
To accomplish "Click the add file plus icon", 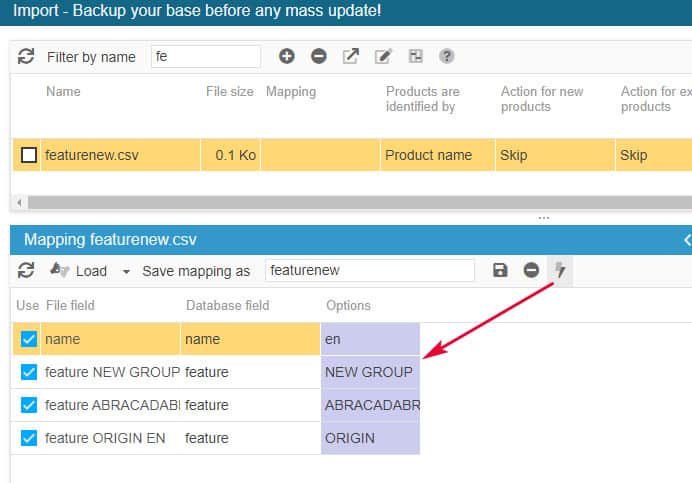I will 286,57.
